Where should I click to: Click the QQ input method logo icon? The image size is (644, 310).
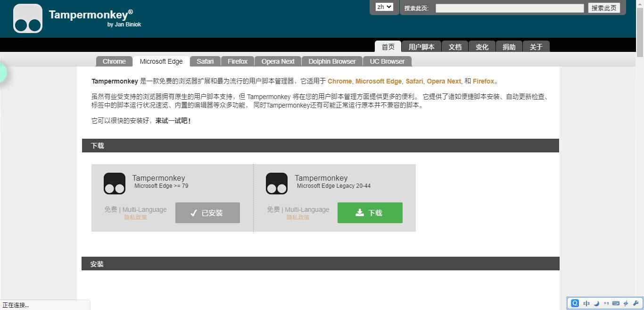[x=575, y=303]
